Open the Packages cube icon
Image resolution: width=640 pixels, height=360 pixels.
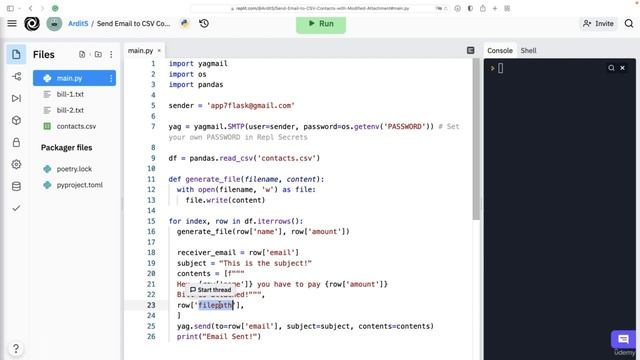tap(16, 120)
